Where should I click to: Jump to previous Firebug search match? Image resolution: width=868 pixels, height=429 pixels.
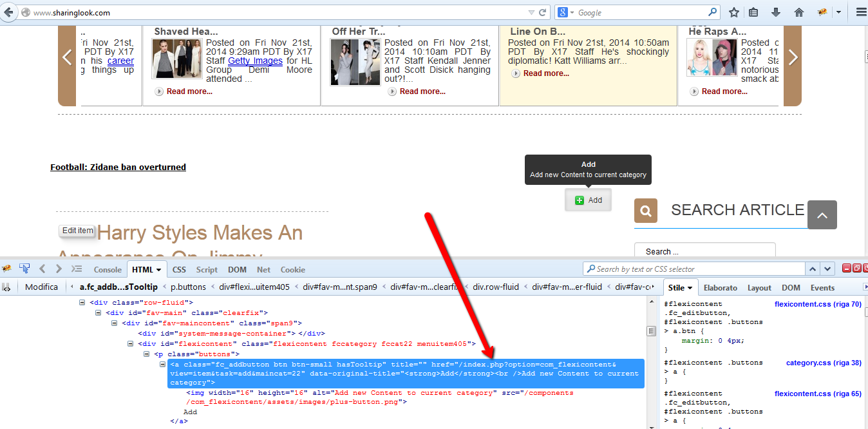[x=813, y=269]
